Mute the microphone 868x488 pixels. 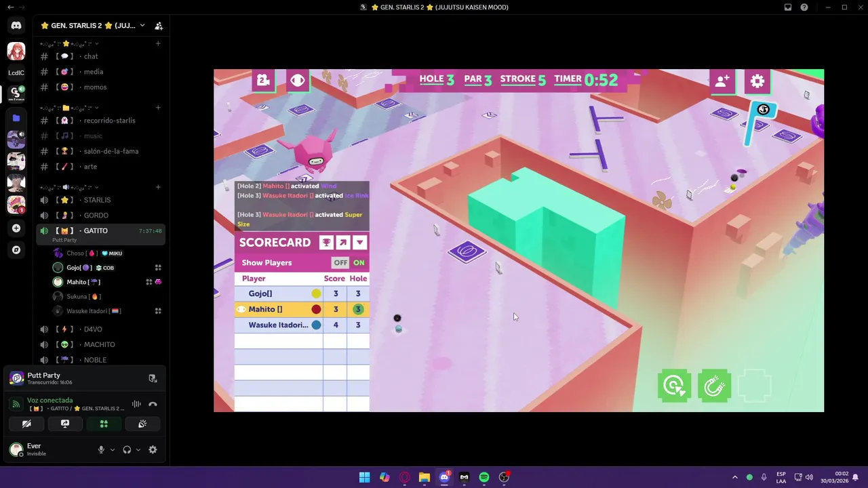click(101, 449)
